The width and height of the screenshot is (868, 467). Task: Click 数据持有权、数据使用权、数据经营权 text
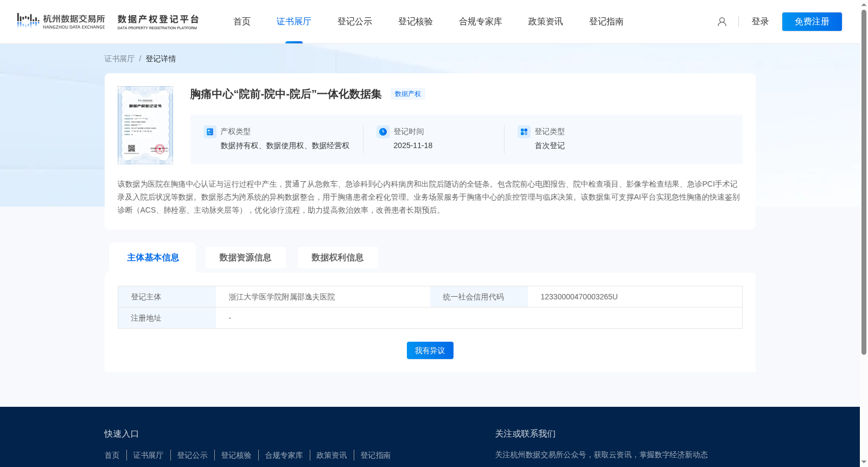(x=285, y=145)
